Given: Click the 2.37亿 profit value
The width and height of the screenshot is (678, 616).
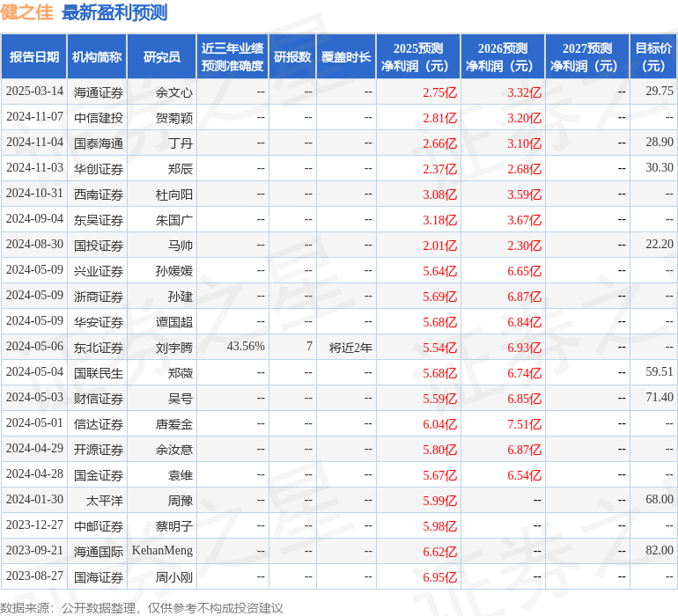Looking at the screenshot, I should [x=439, y=169].
